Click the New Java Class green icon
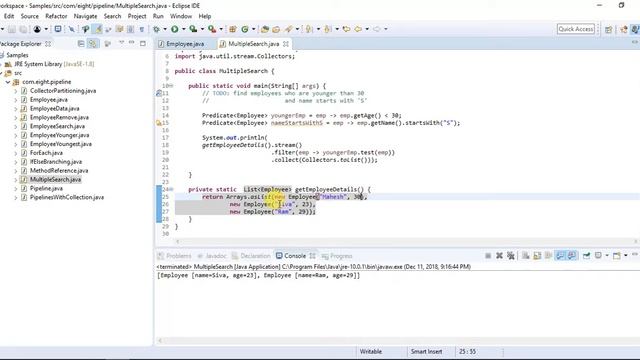The height and width of the screenshot is (360, 640). coord(244,29)
